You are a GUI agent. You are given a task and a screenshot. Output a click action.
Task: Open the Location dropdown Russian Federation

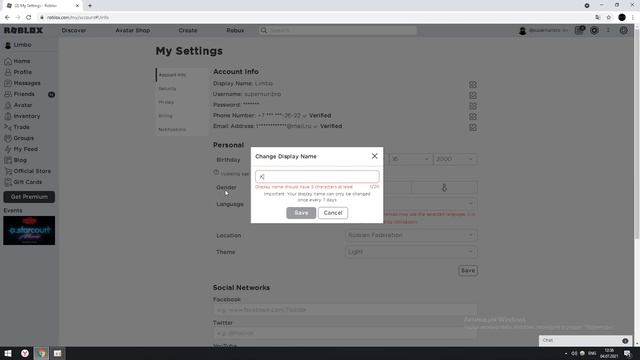pos(411,236)
